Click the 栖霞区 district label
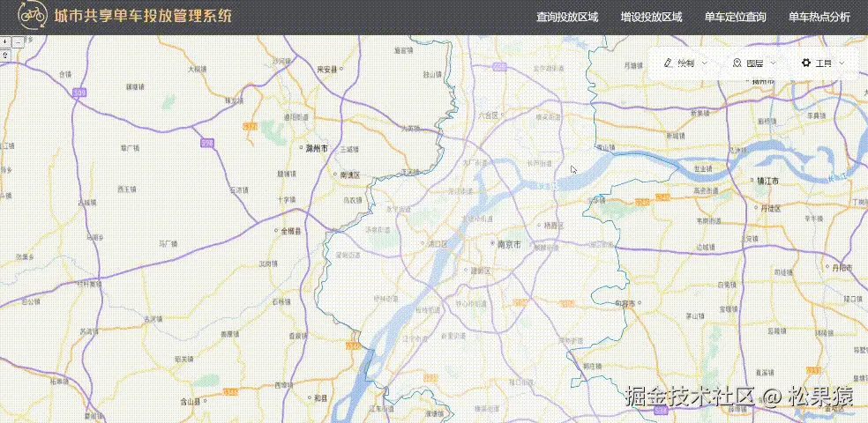This screenshot has height=423, width=868. tap(554, 226)
